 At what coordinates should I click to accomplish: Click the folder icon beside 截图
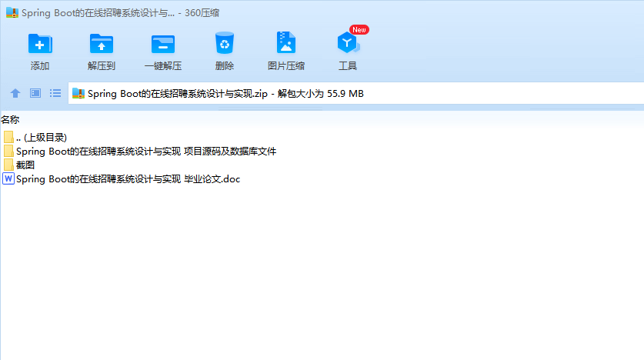coord(8,165)
